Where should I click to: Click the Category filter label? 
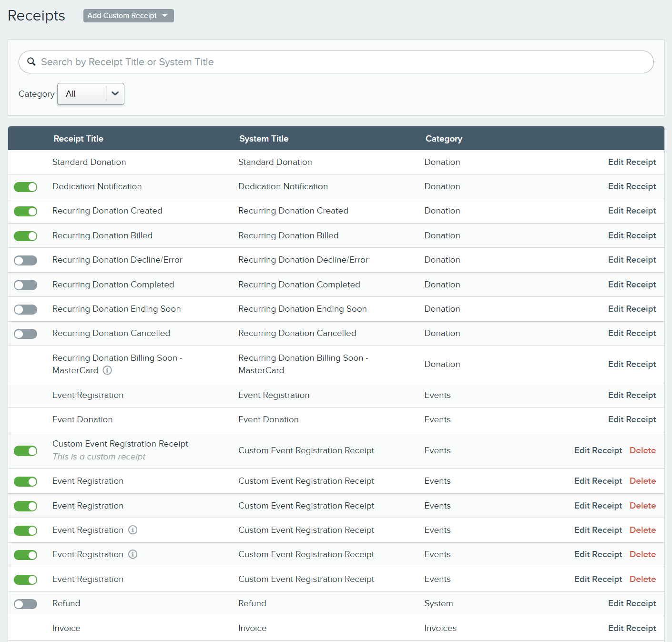pyautogui.click(x=36, y=94)
